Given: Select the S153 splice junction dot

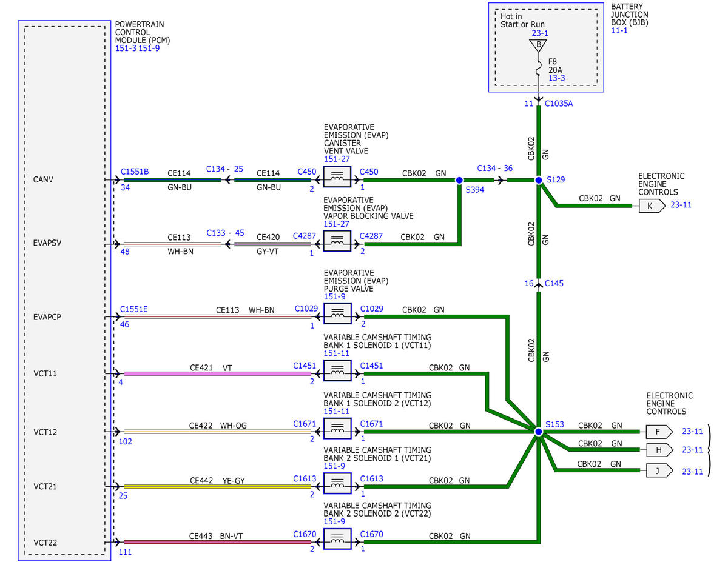Looking at the screenshot, I should click(538, 432).
